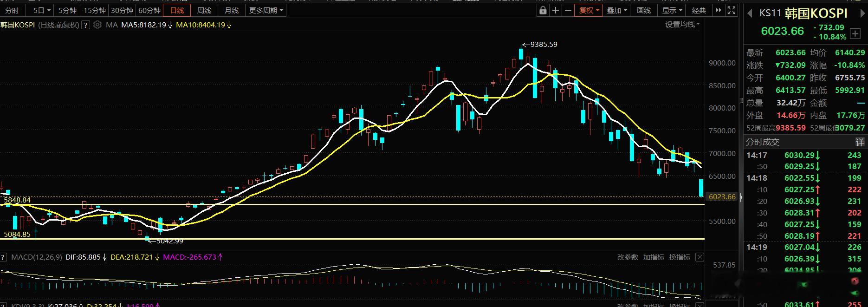Screen dimensions: 868x307
Task: Open the 复权 adjustment dropdown
Action: point(589,10)
